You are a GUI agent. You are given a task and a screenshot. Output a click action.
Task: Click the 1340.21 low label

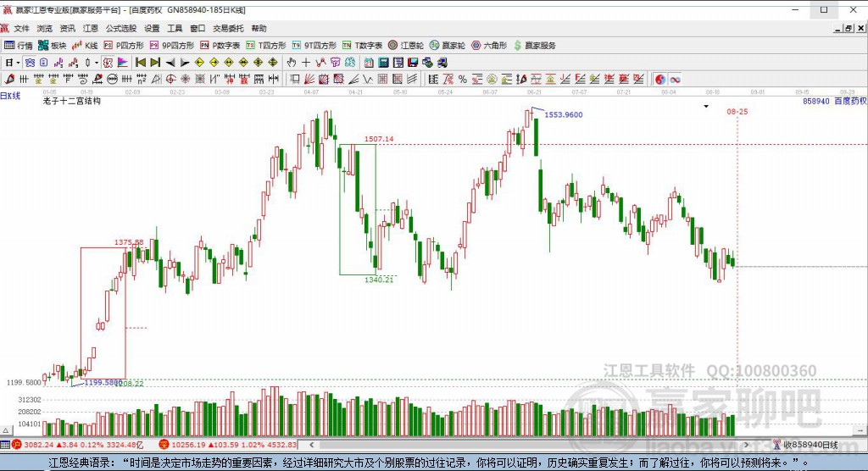pyautogui.click(x=379, y=280)
